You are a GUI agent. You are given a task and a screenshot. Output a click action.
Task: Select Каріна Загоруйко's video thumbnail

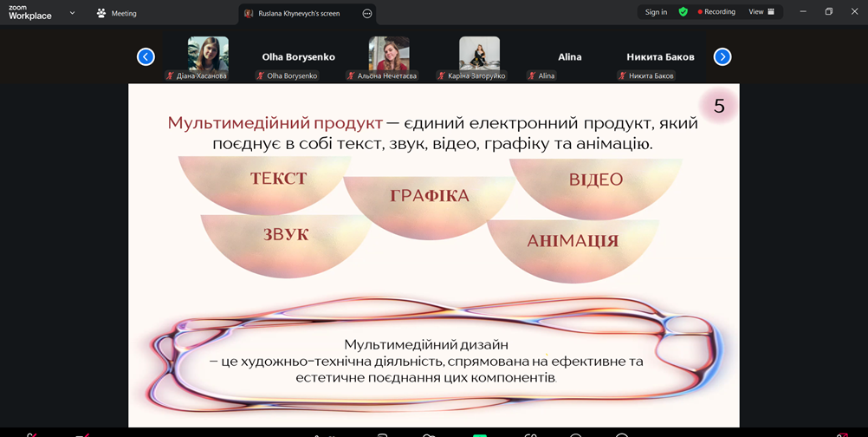pyautogui.click(x=479, y=54)
